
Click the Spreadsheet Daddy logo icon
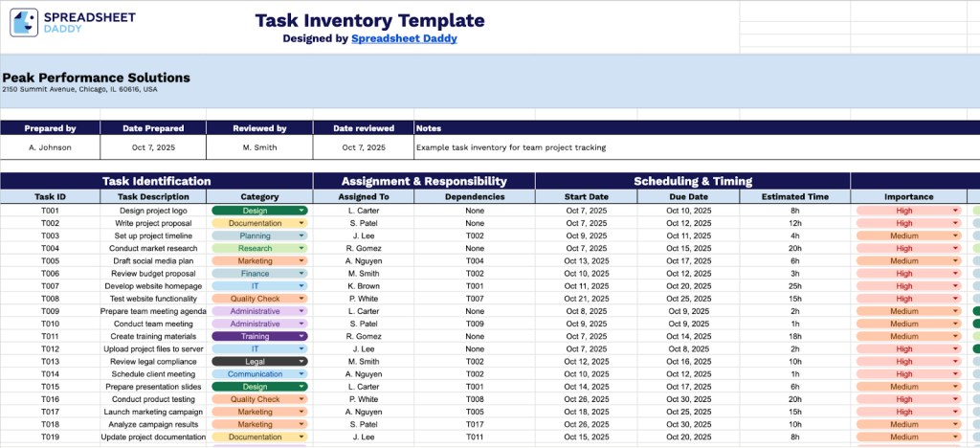tap(25, 23)
